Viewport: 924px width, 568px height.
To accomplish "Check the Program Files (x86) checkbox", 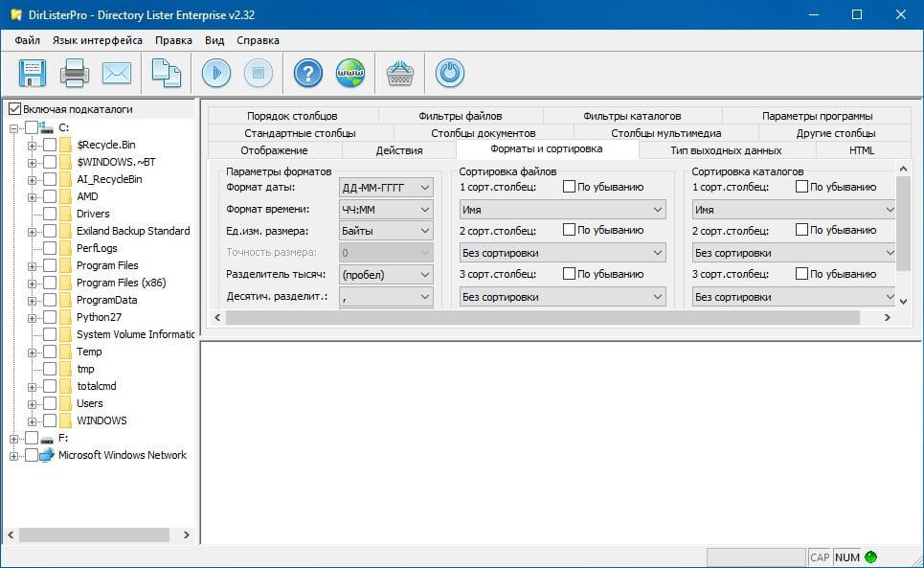I will [50, 283].
